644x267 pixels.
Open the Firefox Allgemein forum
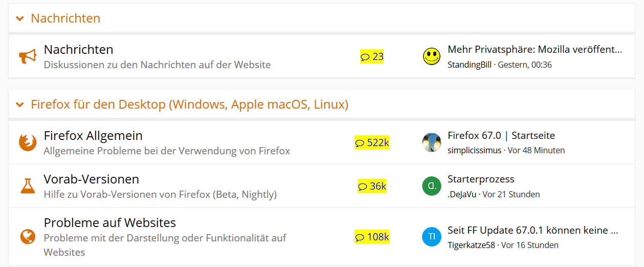point(93,136)
